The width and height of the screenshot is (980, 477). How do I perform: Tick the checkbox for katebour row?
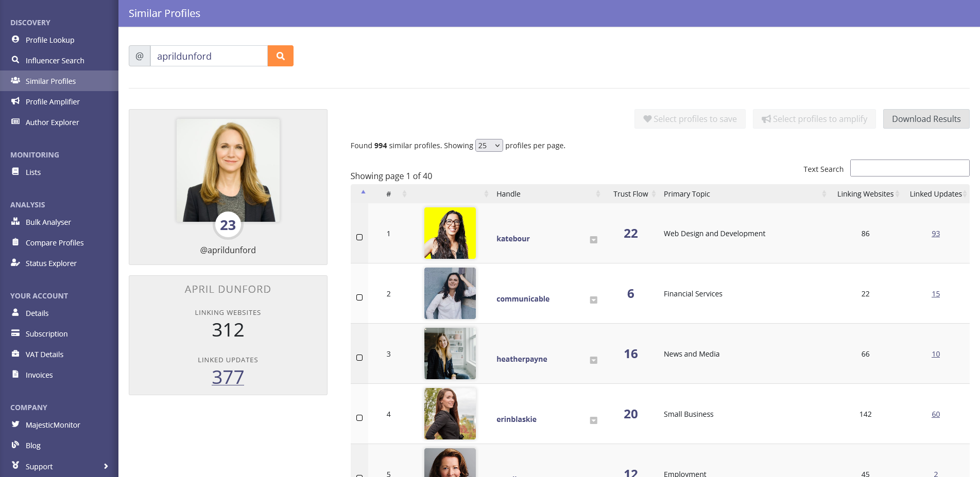pos(359,237)
